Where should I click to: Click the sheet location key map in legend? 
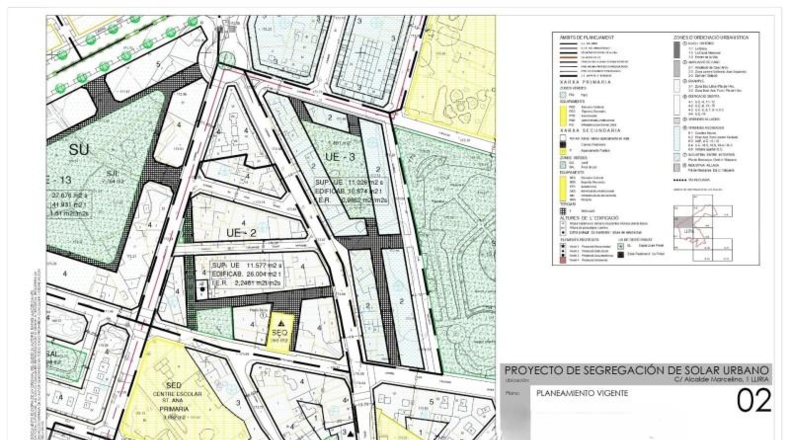coord(703,230)
